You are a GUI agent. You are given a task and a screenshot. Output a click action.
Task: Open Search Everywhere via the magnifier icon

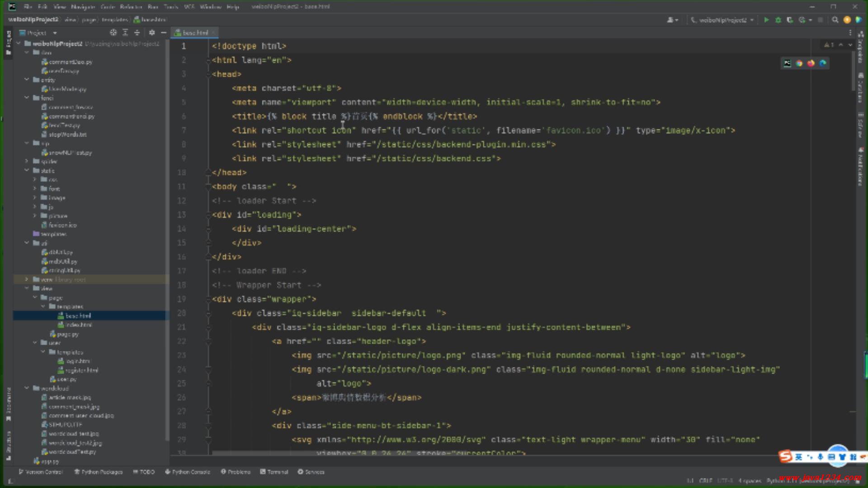835,20
